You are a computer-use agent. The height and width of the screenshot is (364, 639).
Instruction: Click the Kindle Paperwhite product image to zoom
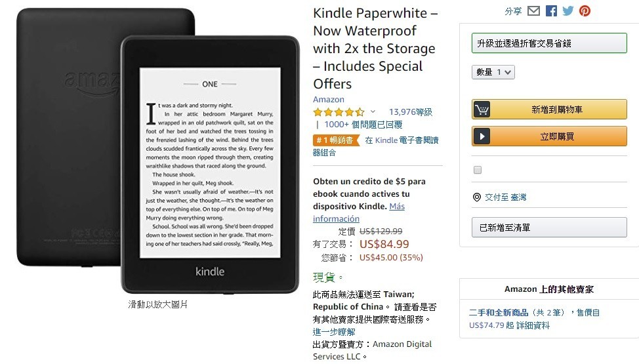tap(158, 151)
